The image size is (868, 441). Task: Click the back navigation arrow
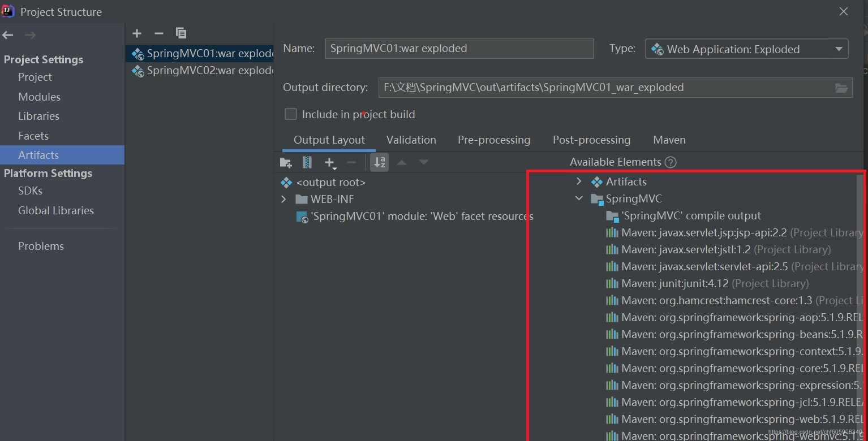coord(8,35)
